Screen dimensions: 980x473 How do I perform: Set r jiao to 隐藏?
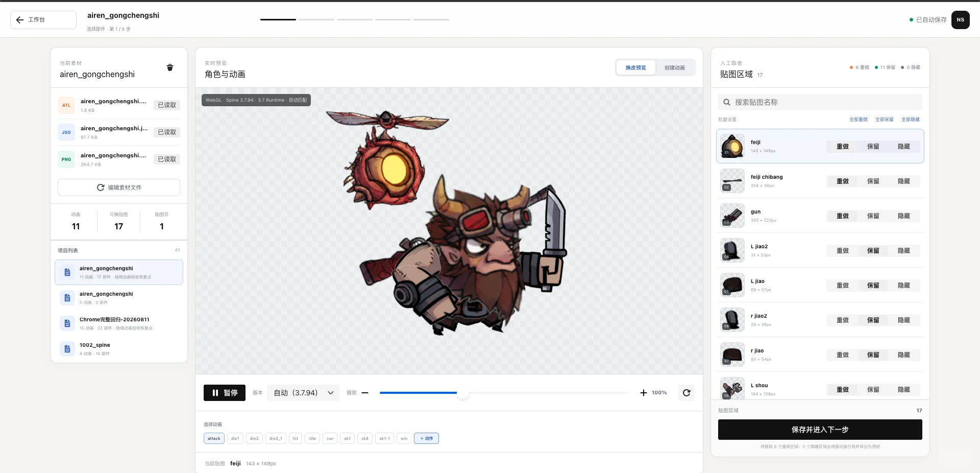click(904, 355)
